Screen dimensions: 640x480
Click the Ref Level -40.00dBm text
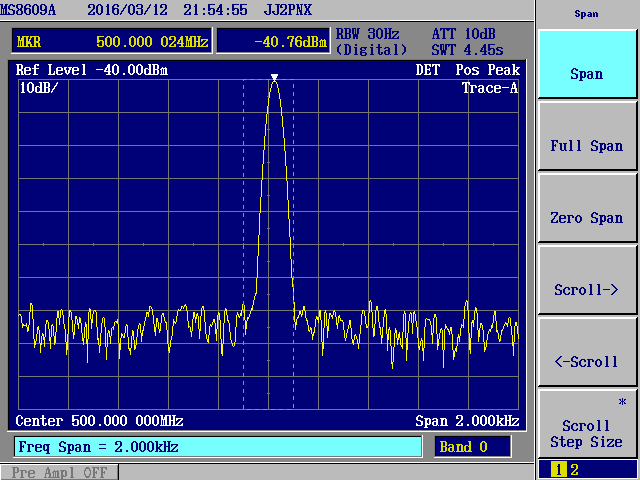tap(92, 70)
